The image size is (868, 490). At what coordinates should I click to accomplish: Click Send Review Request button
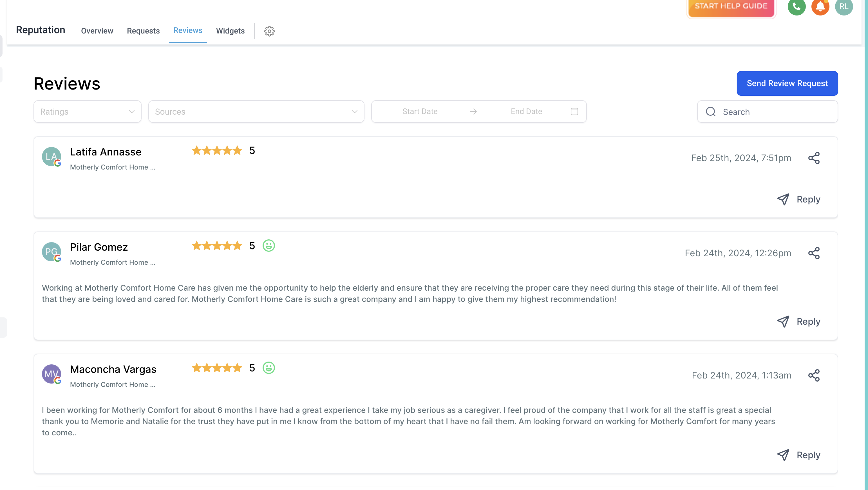click(787, 83)
